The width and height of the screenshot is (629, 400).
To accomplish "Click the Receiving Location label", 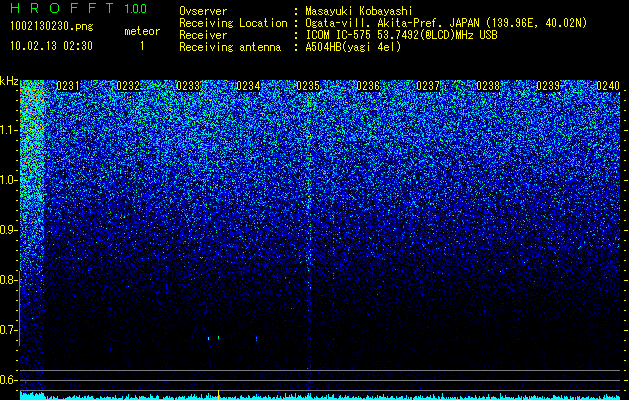I will pos(233,23).
